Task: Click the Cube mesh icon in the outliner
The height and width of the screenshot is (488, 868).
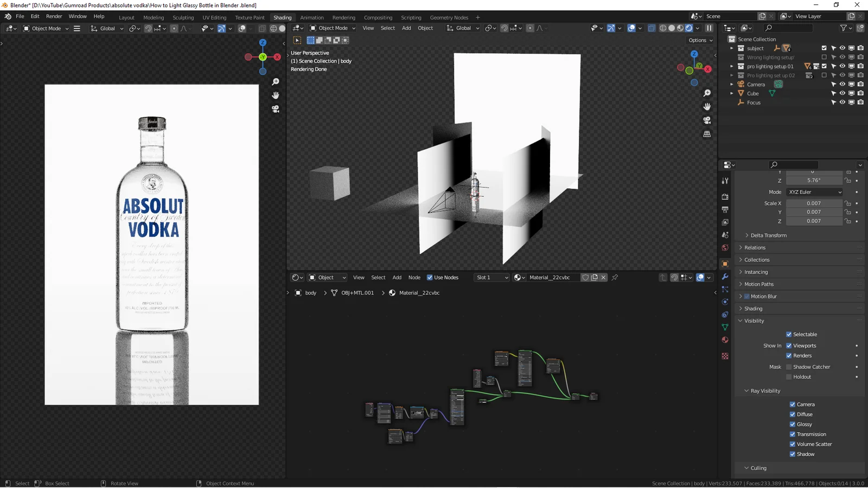Action: click(x=771, y=93)
